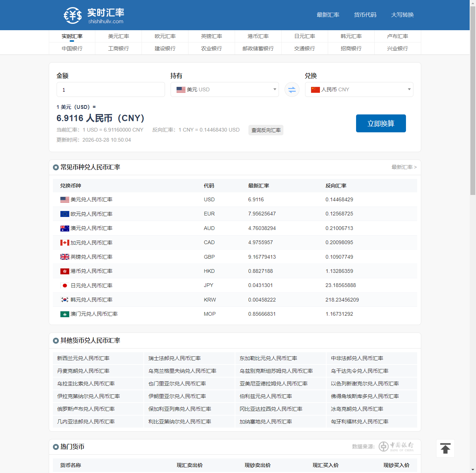Open the 货币代码 menu
The height and width of the screenshot is (473, 476).
[365, 15]
